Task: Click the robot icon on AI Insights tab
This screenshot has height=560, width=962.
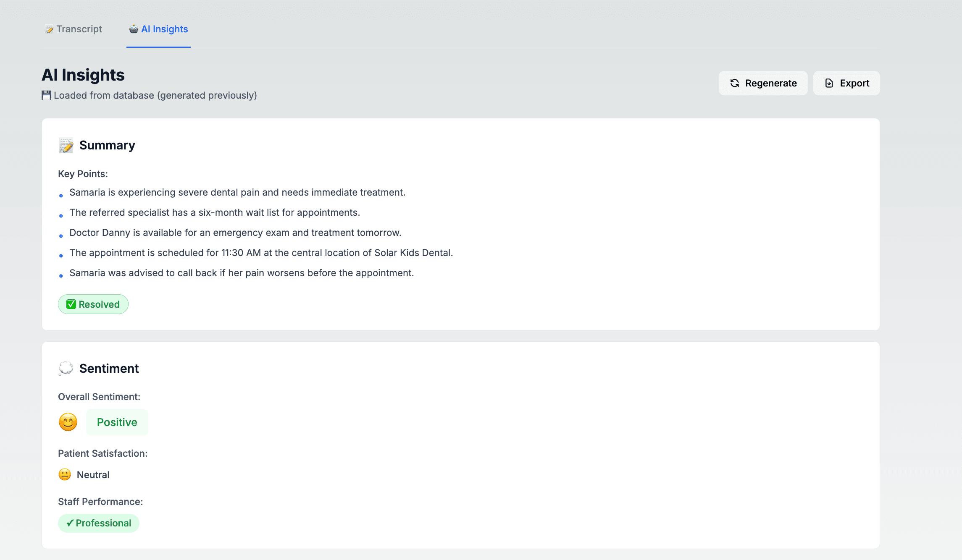Action: tap(134, 29)
